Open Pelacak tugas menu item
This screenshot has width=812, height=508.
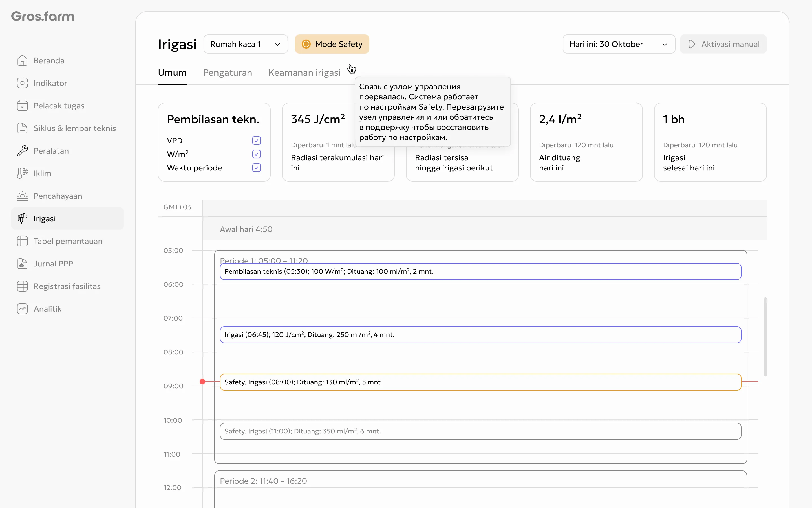[x=67, y=106]
